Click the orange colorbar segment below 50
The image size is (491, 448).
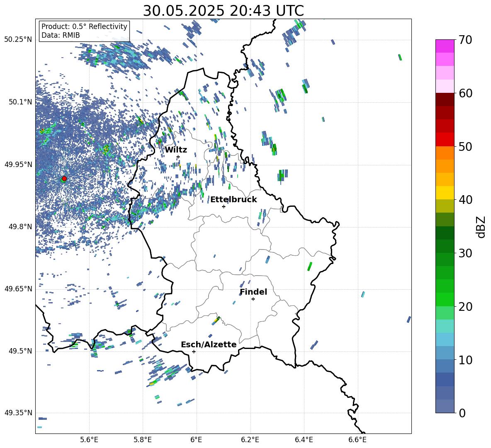coord(445,153)
